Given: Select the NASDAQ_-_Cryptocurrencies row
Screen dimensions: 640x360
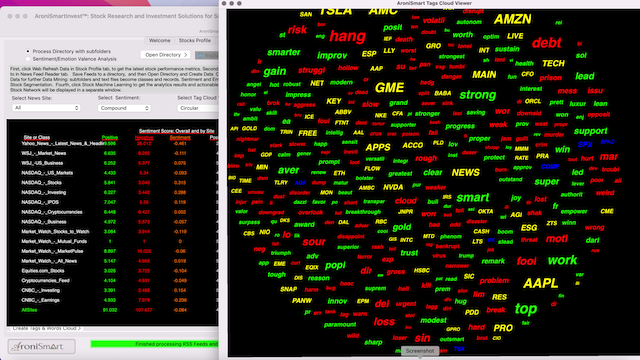Looking at the screenshot, I should coord(52,212).
